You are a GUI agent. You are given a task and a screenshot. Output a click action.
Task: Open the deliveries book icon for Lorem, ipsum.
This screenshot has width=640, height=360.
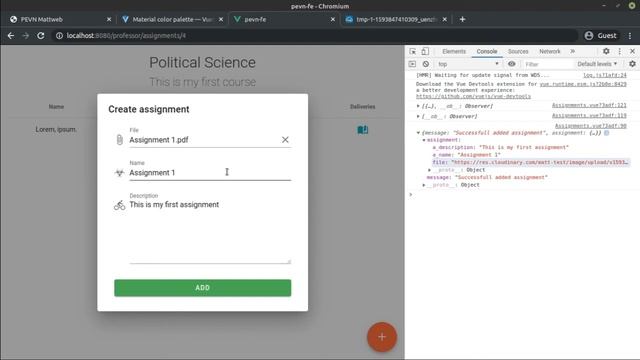(x=362, y=130)
